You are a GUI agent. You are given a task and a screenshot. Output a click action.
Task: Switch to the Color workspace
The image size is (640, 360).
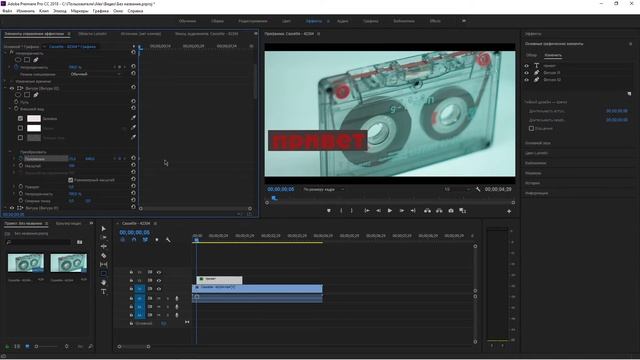[286, 21]
